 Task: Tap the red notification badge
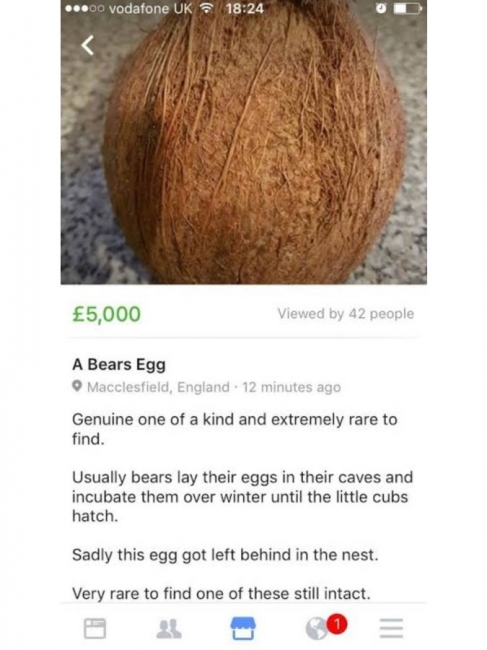point(337,624)
